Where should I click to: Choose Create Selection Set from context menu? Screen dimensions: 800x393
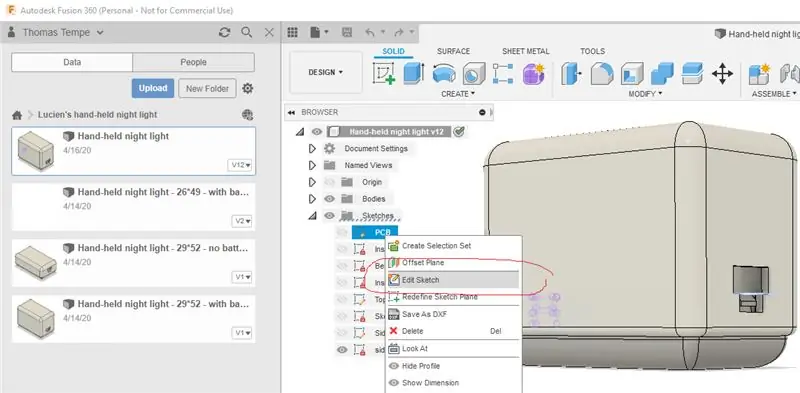point(453,245)
